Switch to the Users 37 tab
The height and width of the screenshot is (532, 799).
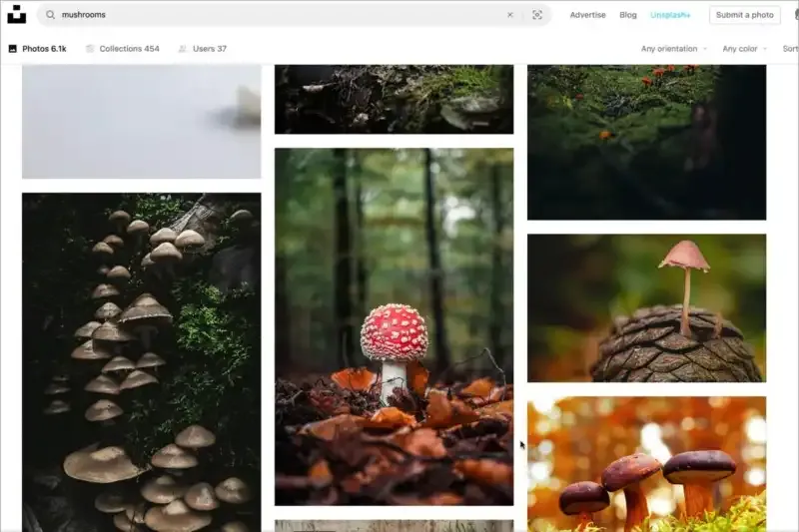[203, 48]
